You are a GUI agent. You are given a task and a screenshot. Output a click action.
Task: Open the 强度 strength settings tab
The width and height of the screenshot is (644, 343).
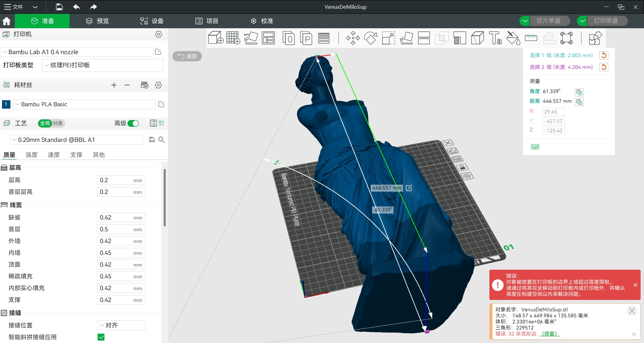coord(32,155)
